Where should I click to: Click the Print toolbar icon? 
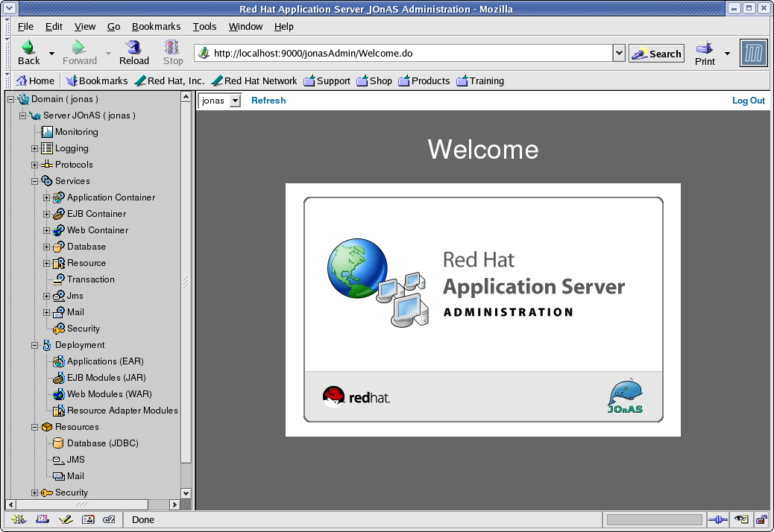[x=705, y=48]
